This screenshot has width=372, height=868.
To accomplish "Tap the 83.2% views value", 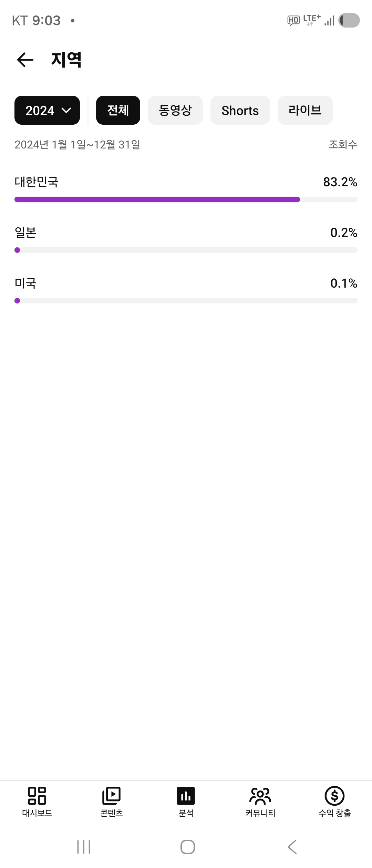I will 340,182.
